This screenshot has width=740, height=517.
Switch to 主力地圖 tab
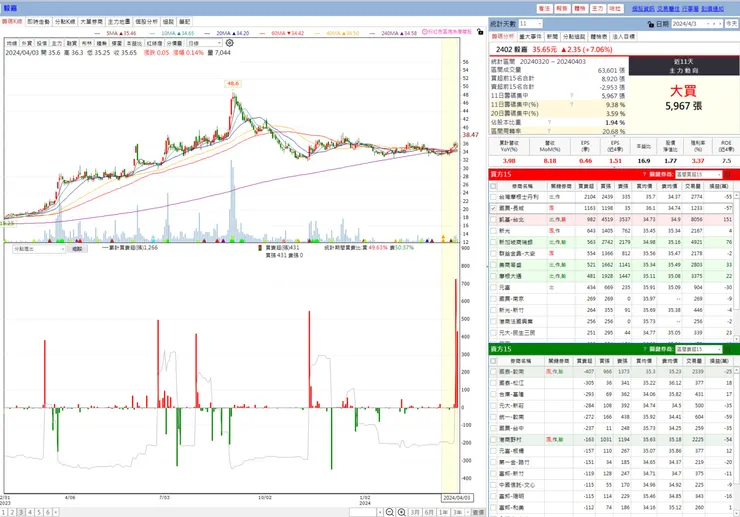[118, 22]
